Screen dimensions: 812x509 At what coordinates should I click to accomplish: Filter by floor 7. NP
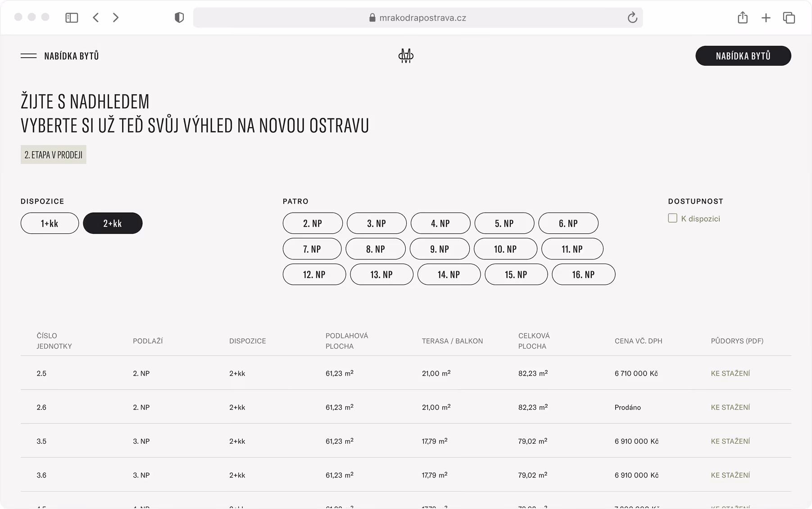click(312, 249)
